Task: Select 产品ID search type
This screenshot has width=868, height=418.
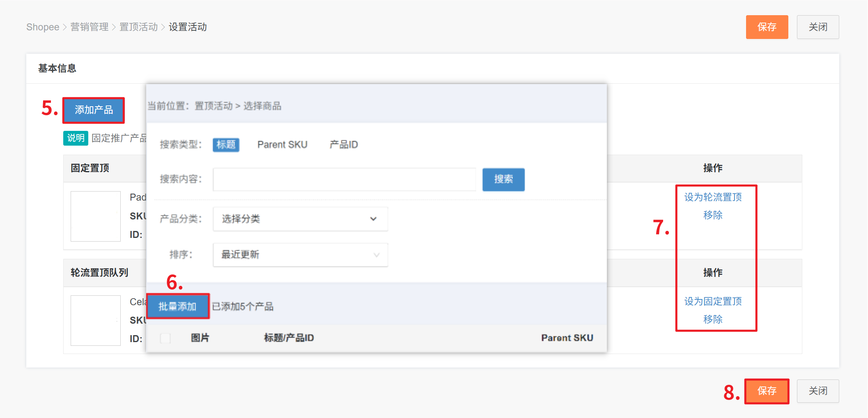Action: click(x=344, y=145)
